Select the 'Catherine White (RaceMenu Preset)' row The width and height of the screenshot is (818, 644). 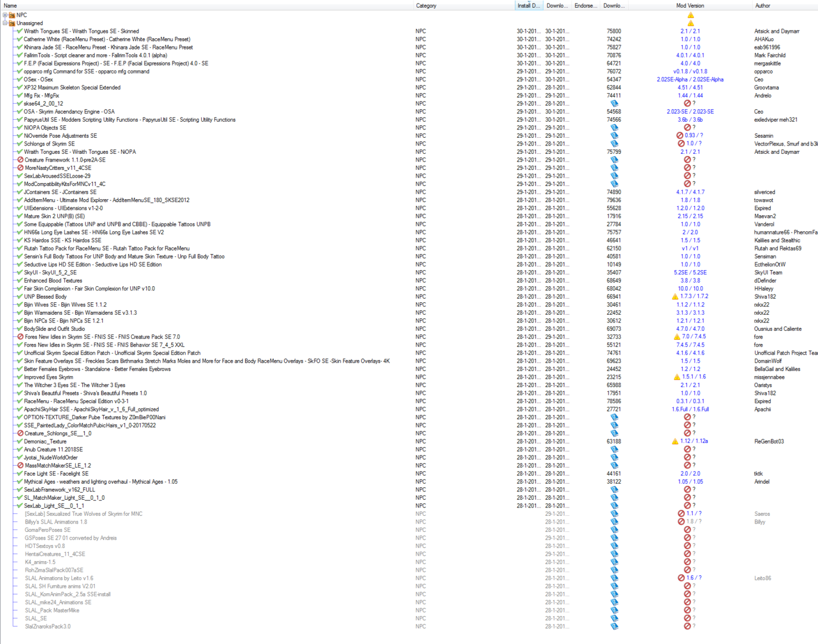[409, 39]
